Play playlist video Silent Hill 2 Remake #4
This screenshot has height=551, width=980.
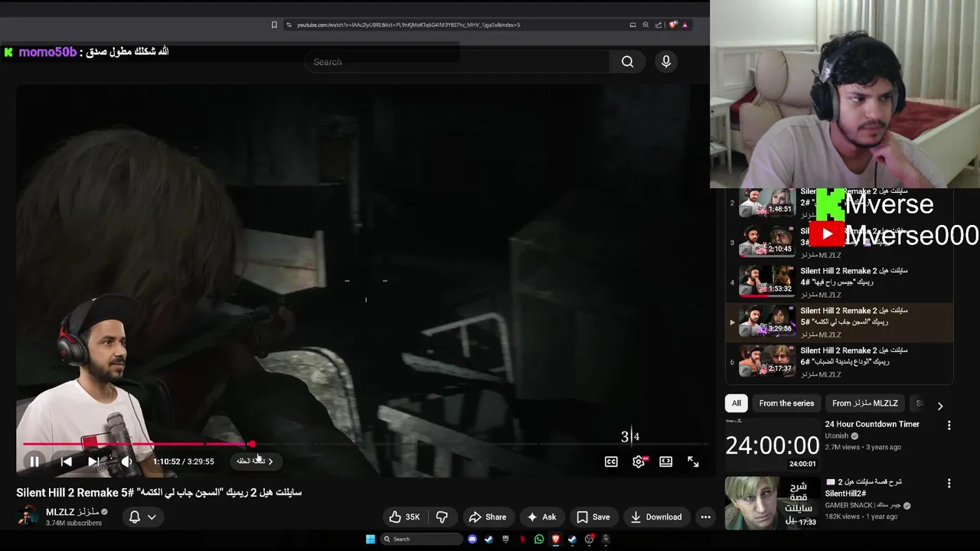point(839,282)
